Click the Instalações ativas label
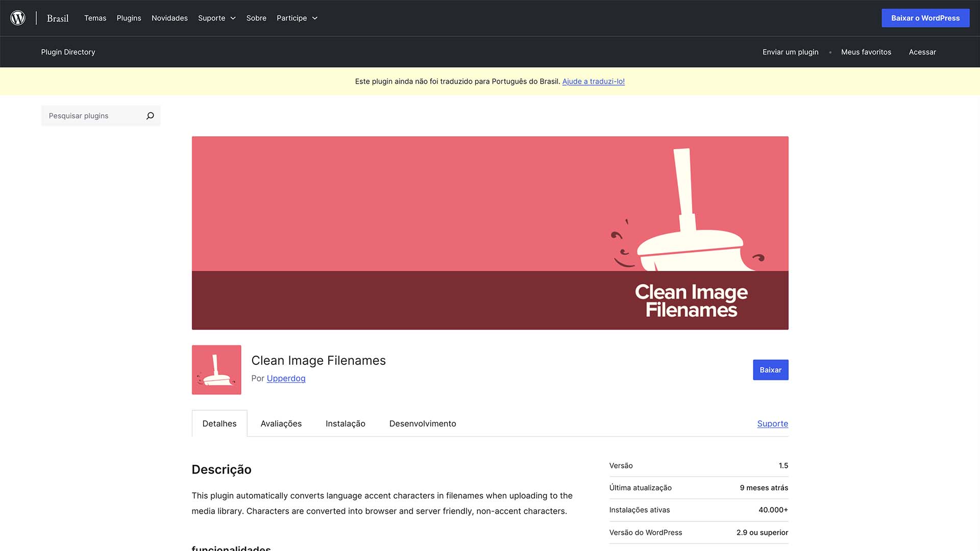Image resolution: width=980 pixels, height=551 pixels. (x=640, y=510)
